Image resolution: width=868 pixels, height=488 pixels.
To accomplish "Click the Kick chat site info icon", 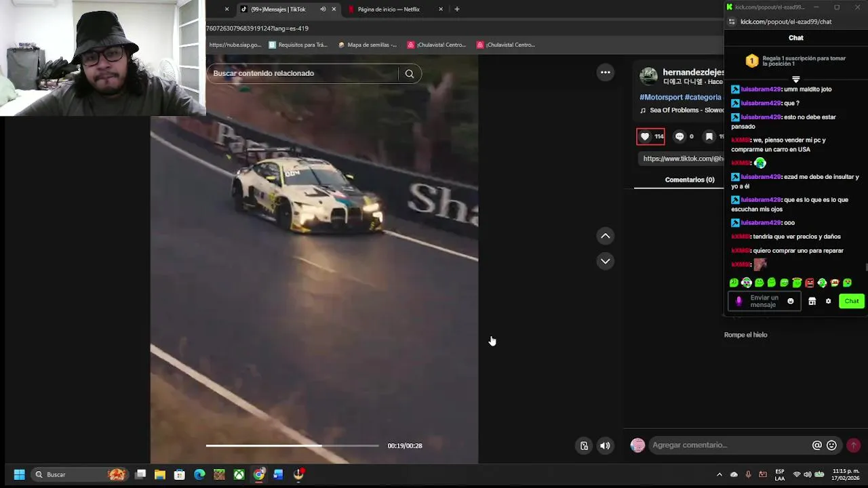I will (x=732, y=22).
